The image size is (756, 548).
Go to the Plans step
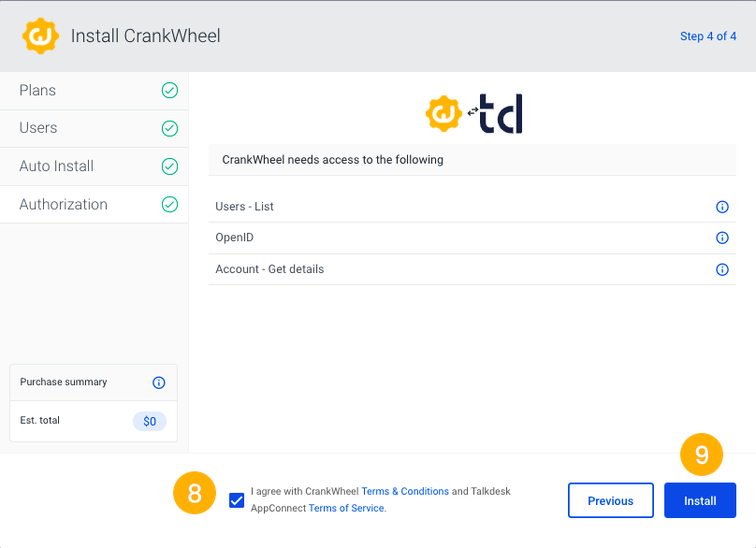[x=94, y=91]
